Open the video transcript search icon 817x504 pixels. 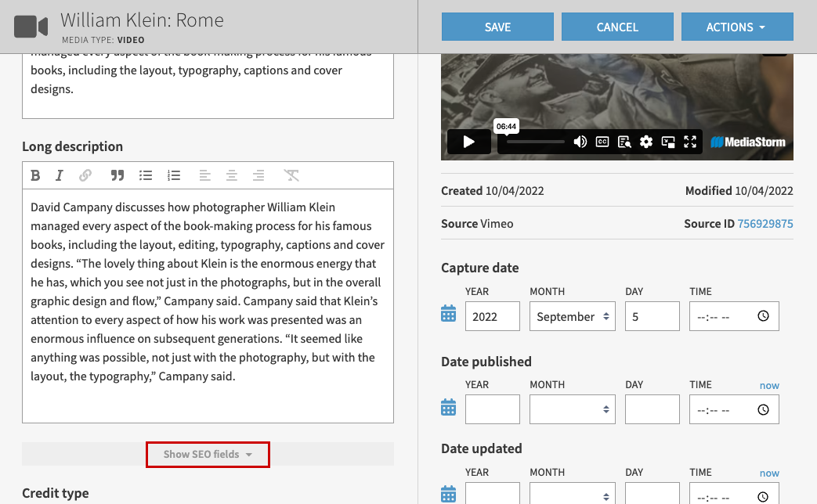[624, 142]
